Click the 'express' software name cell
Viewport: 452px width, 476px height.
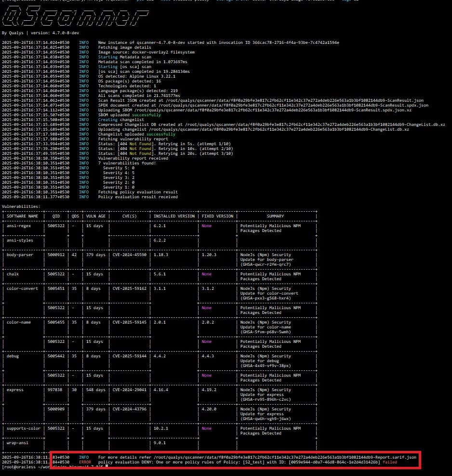(15, 390)
